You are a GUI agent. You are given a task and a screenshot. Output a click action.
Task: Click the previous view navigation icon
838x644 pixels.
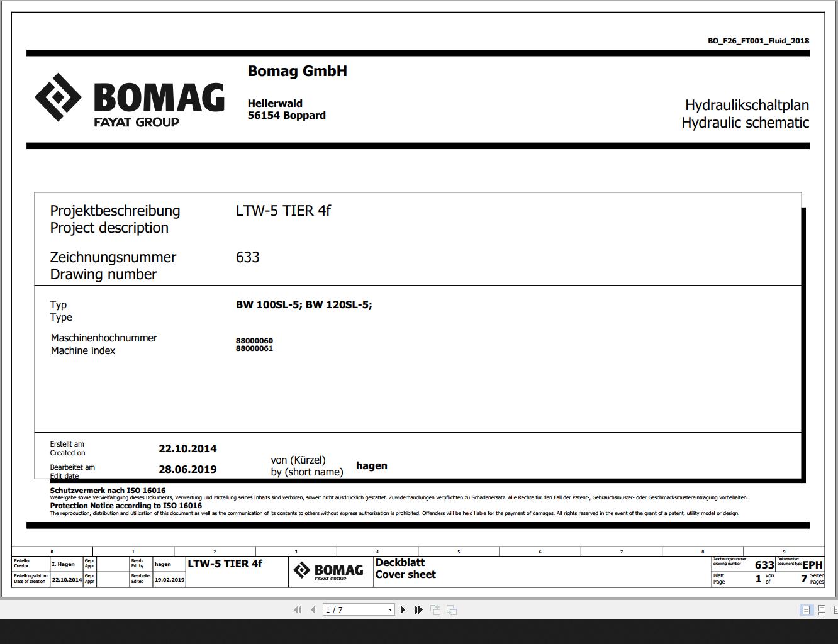point(435,609)
